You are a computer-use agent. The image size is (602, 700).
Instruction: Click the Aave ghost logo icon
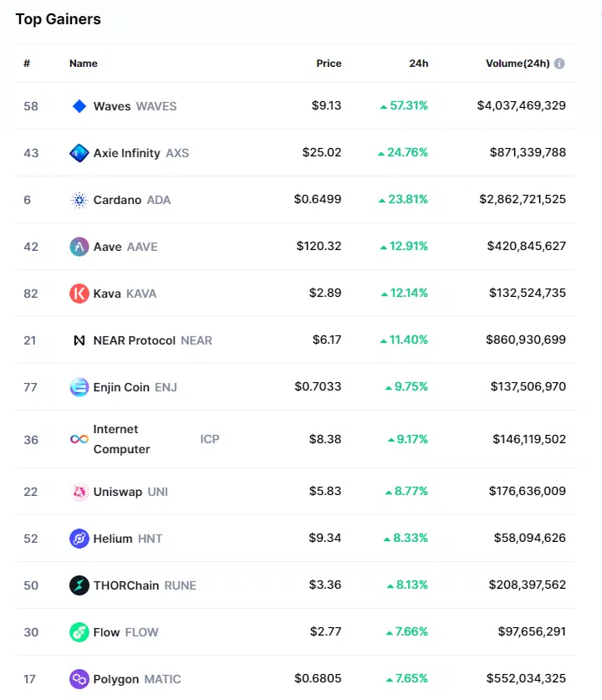[x=79, y=247]
